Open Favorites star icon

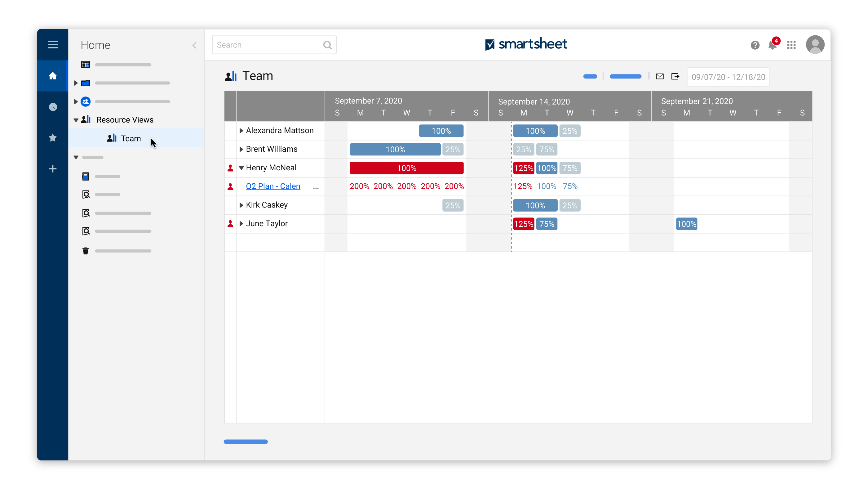(53, 137)
